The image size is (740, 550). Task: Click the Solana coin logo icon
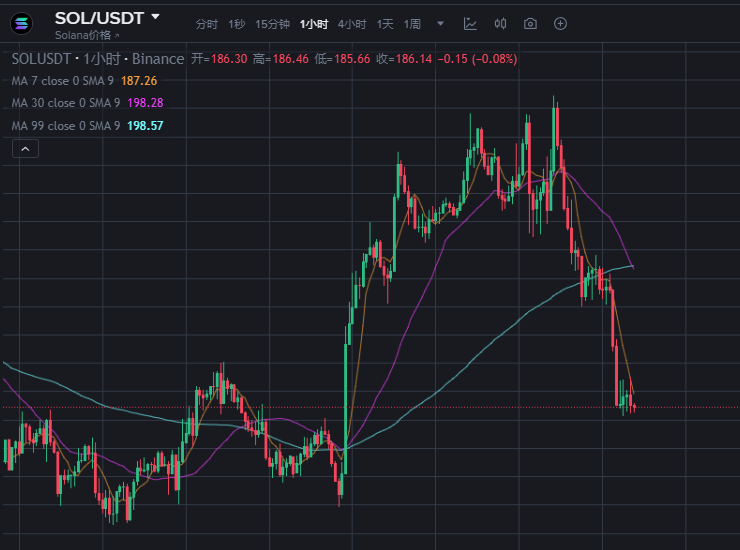[21, 23]
